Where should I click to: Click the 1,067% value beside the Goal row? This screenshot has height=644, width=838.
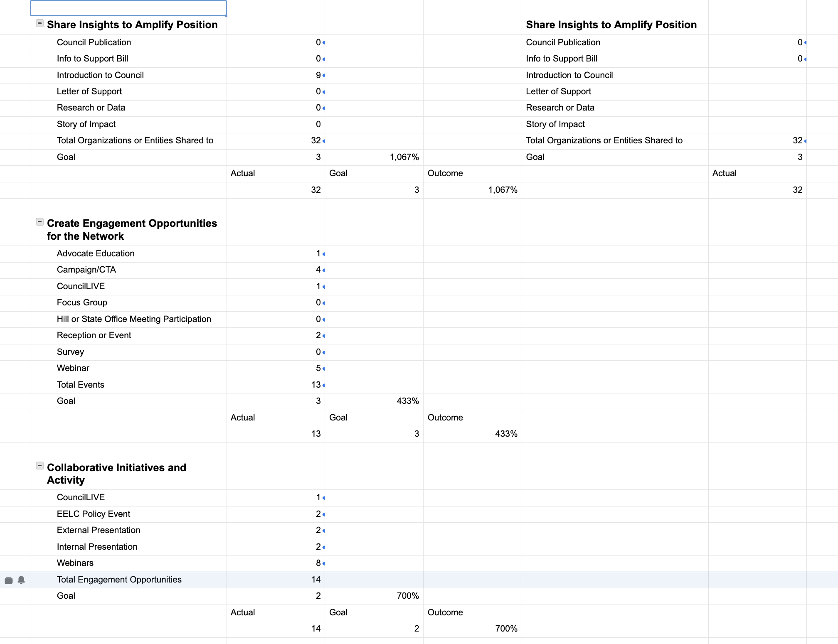pos(404,157)
